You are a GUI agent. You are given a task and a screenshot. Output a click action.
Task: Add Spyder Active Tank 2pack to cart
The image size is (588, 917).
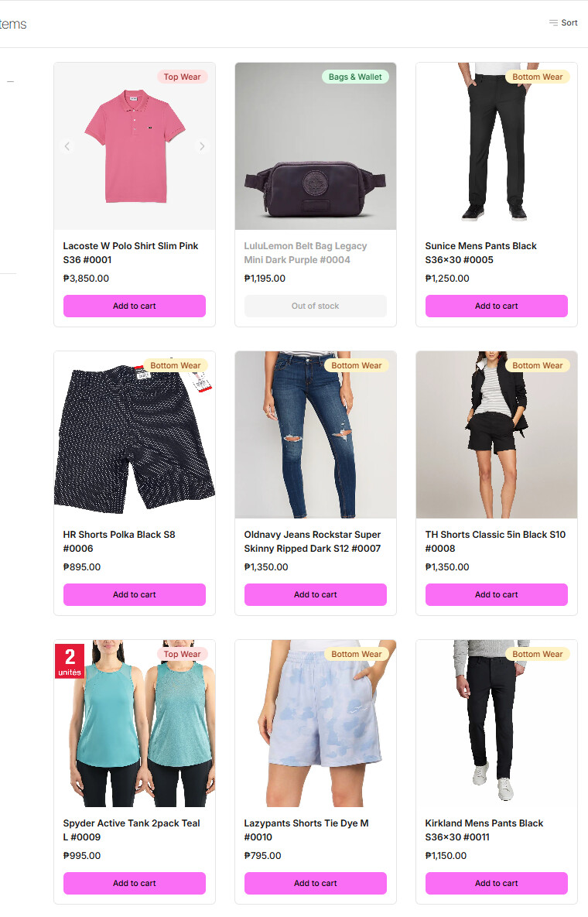(135, 883)
